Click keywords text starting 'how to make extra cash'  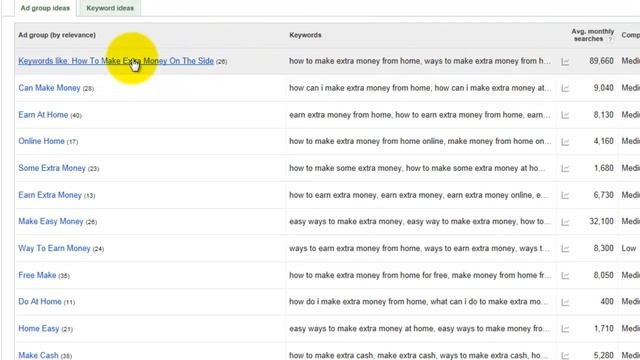pos(416,355)
